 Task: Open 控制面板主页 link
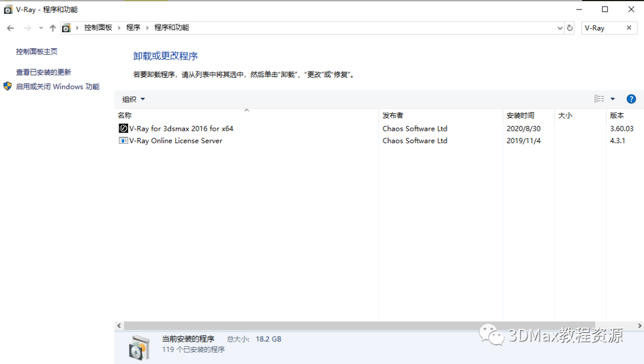point(36,51)
